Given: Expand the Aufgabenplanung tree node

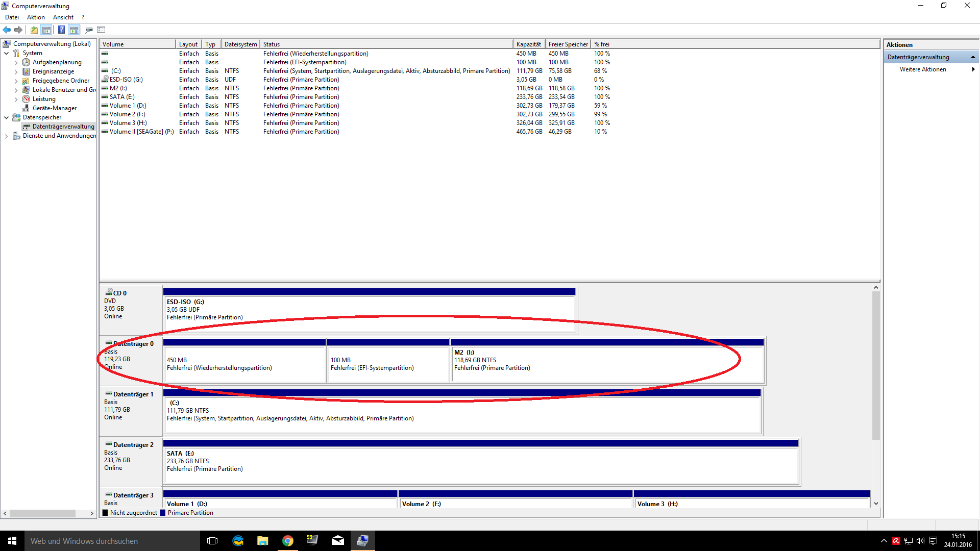Looking at the screenshot, I should point(16,62).
